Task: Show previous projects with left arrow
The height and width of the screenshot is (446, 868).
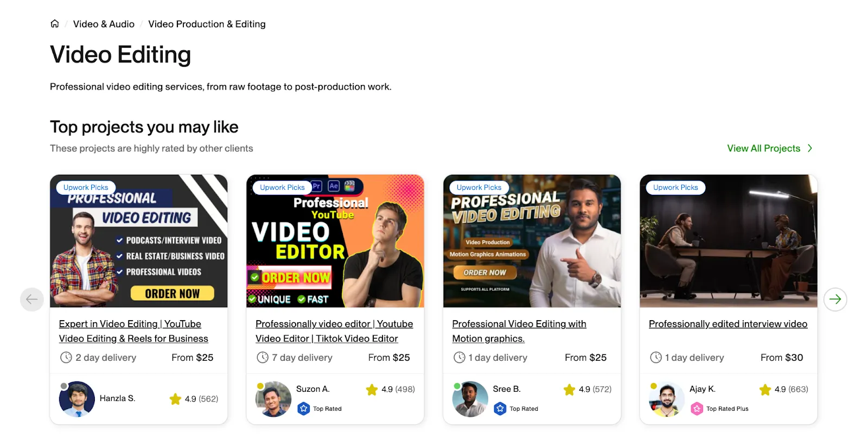Action: (32, 299)
